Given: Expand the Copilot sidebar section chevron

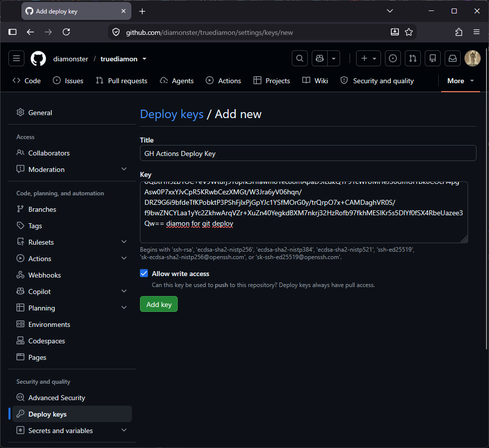Looking at the screenshot, I should pos(124,292).
